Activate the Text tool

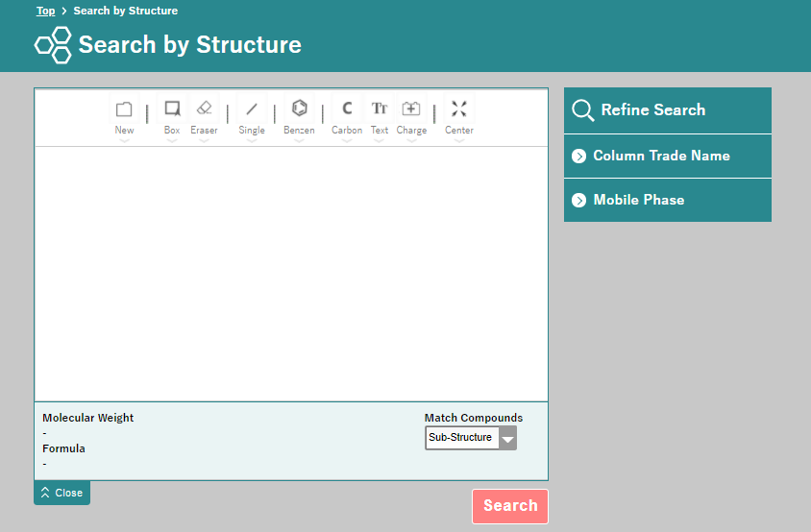(x=380, y=109)
